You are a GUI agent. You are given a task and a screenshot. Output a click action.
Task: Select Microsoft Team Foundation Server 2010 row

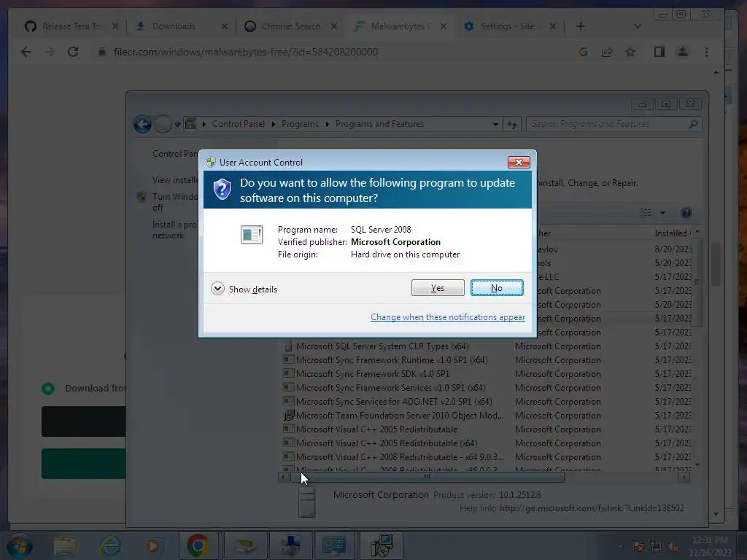tap(487, 415)
